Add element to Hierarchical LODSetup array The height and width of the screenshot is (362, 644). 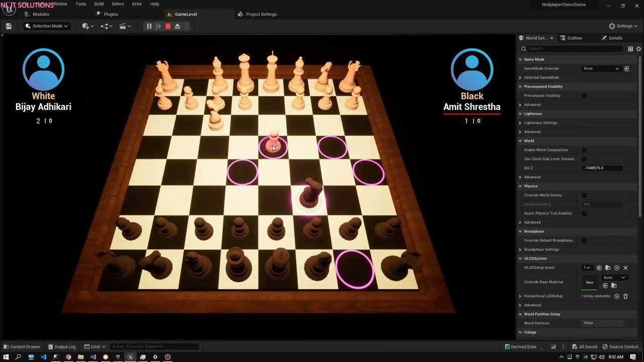[x=617, y=296]
